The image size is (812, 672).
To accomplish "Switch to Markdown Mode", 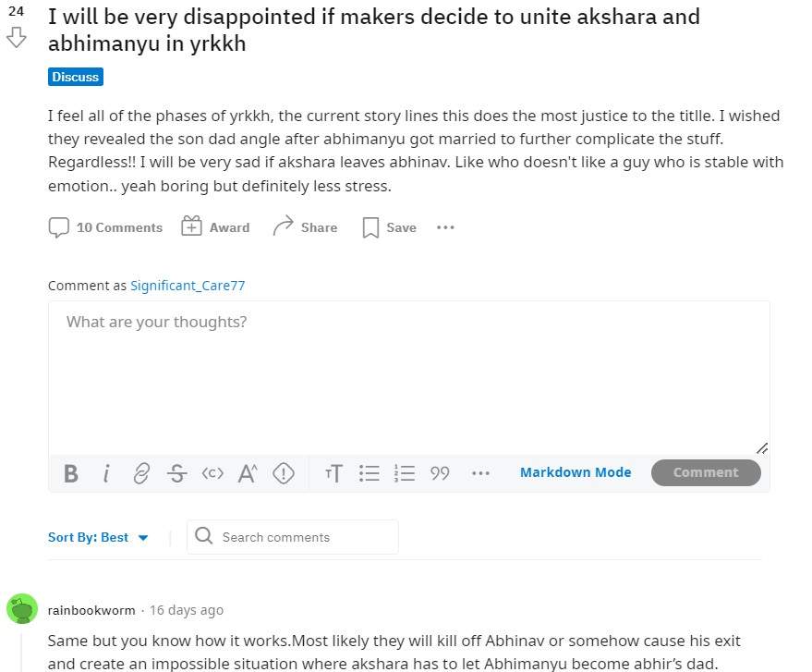I will [x=575, y=472].
